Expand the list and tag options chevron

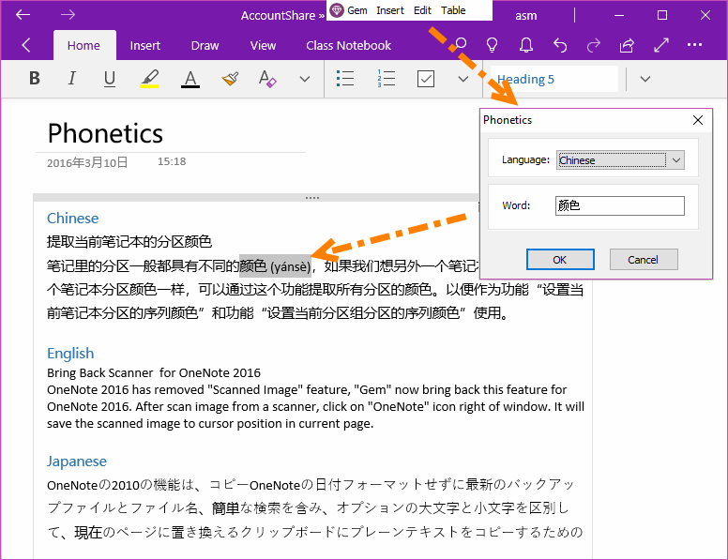click(x=463, y=79)
